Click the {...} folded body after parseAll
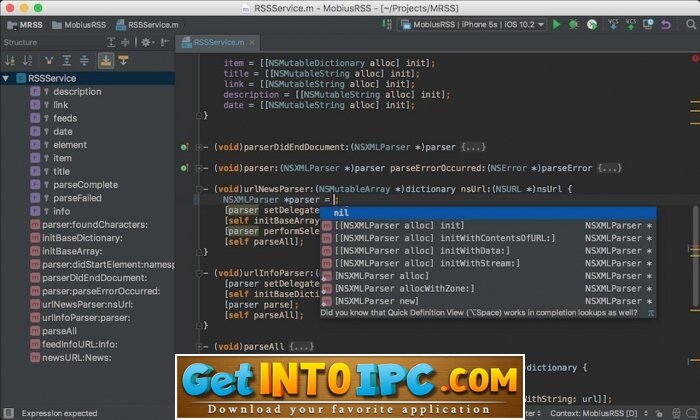Image resolution: width=700 pixels, height=420 pixels. coord(302,346)
